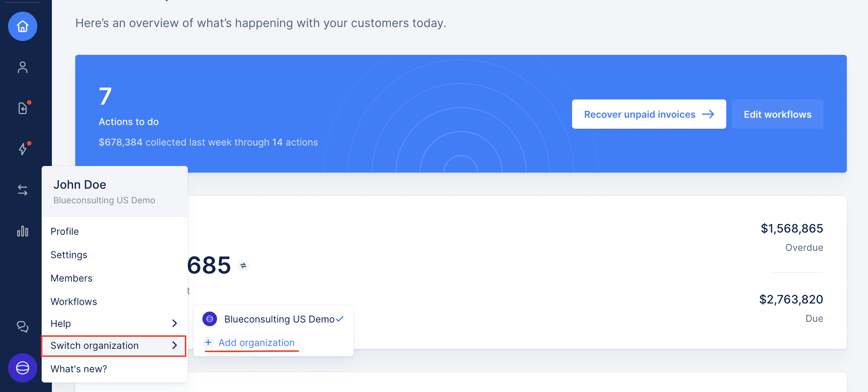Open the Home dashboard icon
This screenshot has width=868, height=392.
click(x=23, y=26)
